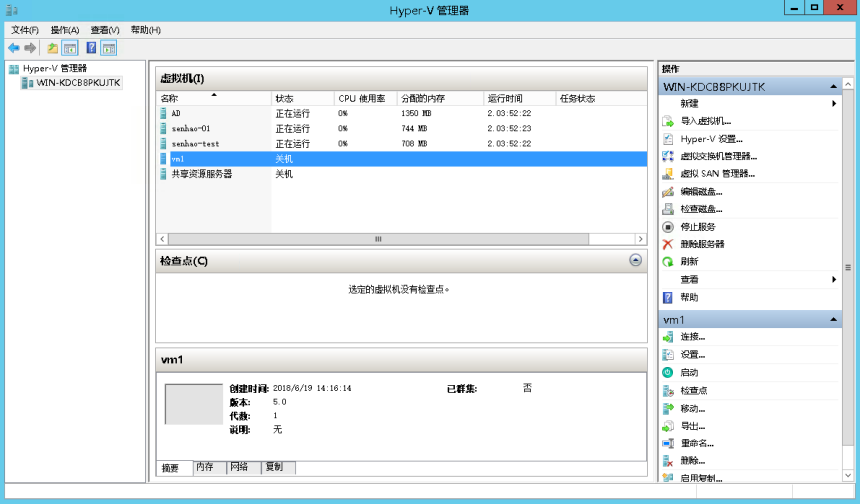
Task: Click the VM list horizontal scrollbar thumb
Action: (378, 239)
